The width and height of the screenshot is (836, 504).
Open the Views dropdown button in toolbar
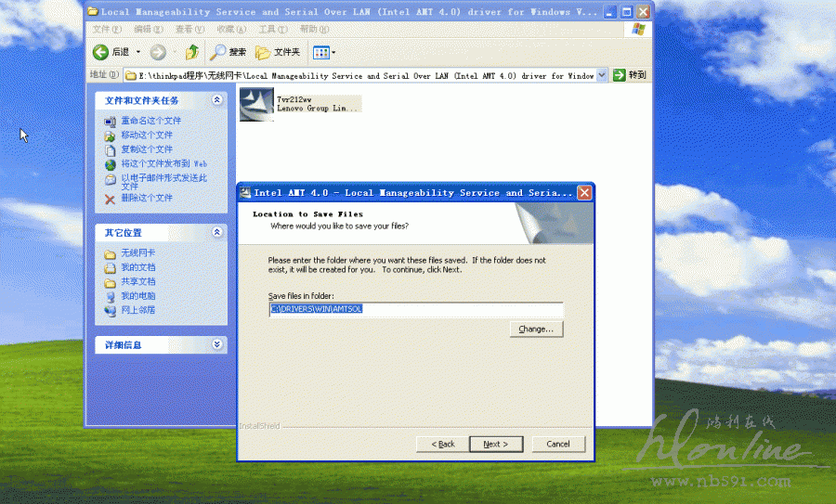pyautogui.click(x=324, y=52)
